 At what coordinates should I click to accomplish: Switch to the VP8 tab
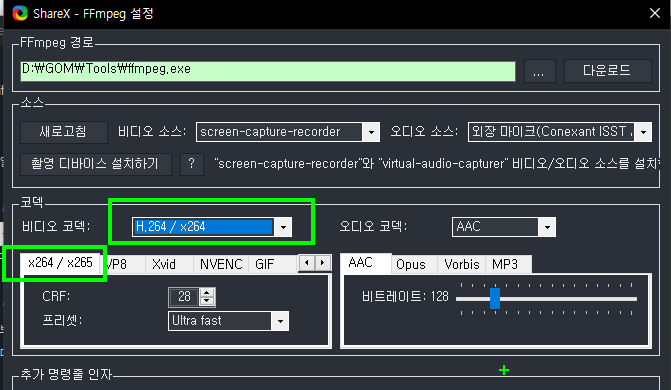point(122,264)
